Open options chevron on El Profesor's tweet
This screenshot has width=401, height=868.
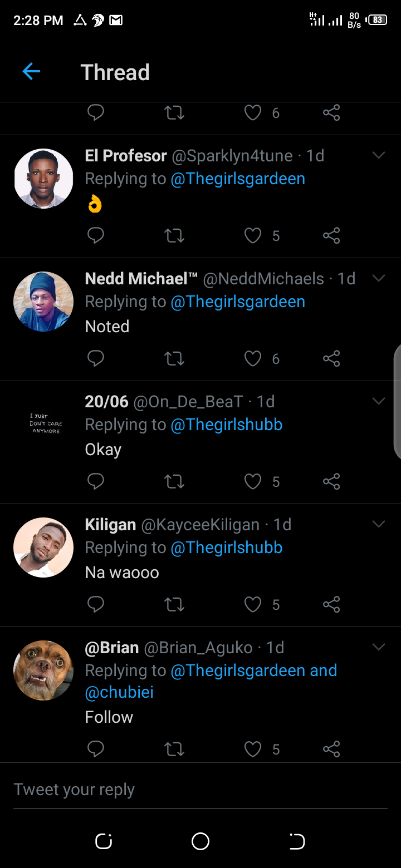[x=379, y=156]
